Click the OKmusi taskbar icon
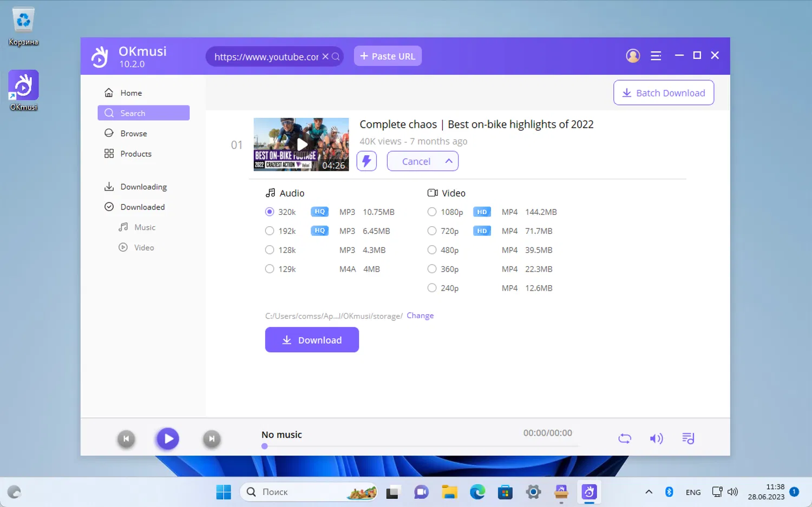The height and width of the screenshot is (507, 812). click(589, 492)
